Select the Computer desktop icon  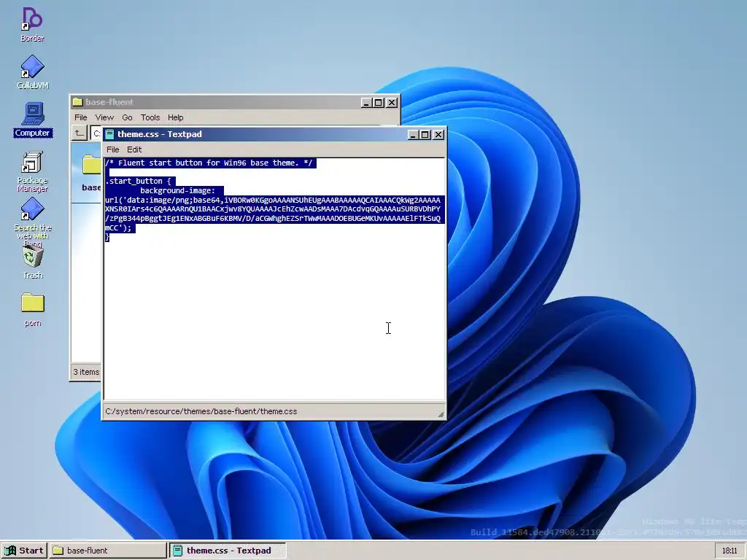pos(32,120)
